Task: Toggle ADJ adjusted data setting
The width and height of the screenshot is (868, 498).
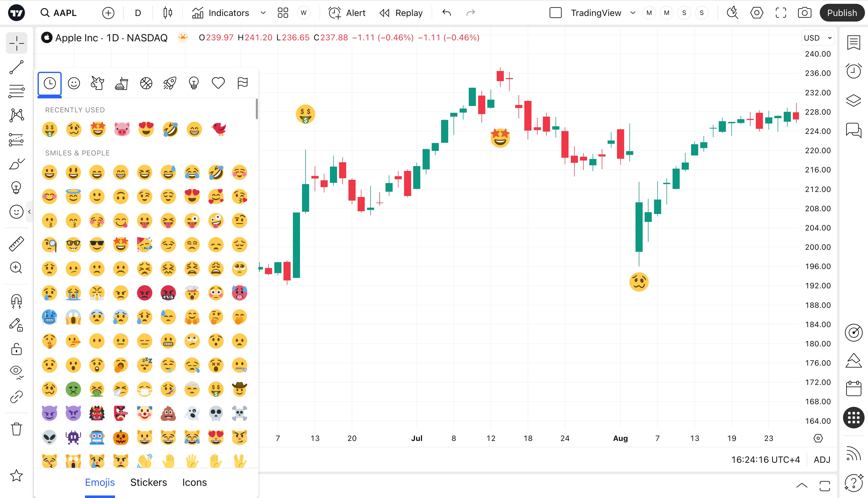Action: (822, 460)
